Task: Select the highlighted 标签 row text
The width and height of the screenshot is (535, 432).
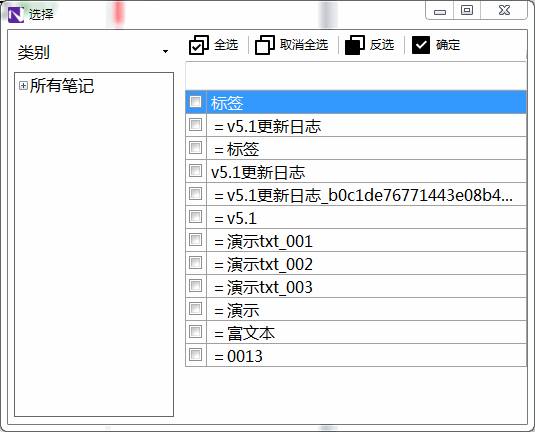Action: point(227,102)
